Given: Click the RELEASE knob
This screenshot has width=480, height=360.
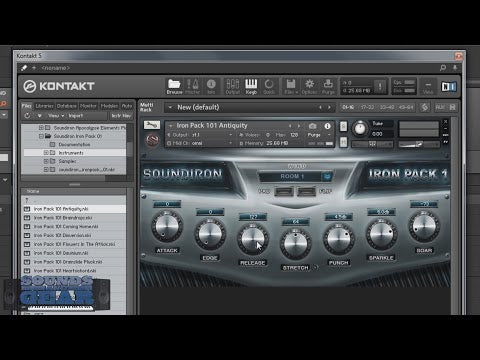Looking at the screenshot, I should click(252, 239).
